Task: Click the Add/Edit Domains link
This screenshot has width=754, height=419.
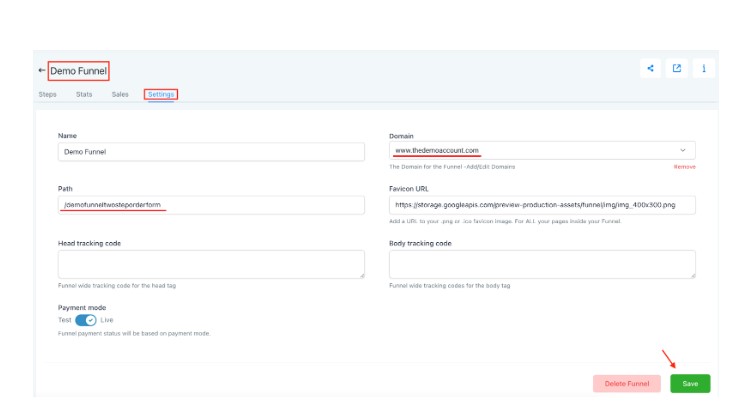Action: [x=490, y=167]
